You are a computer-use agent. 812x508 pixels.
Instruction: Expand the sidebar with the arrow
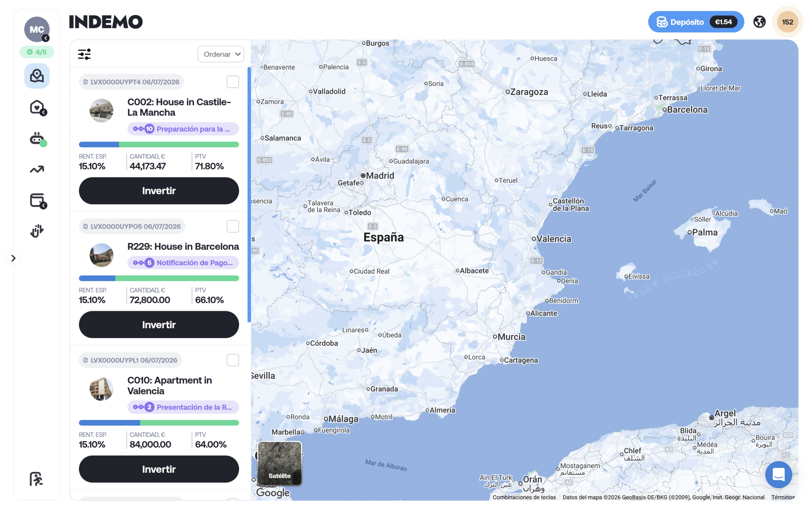[x=13, y=258]
